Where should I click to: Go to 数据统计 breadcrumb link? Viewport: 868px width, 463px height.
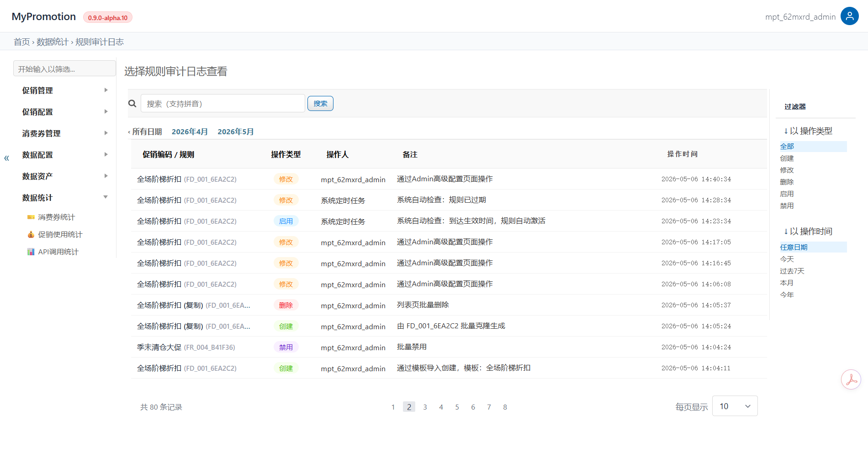pyautogui.click(x=53, y=42)
